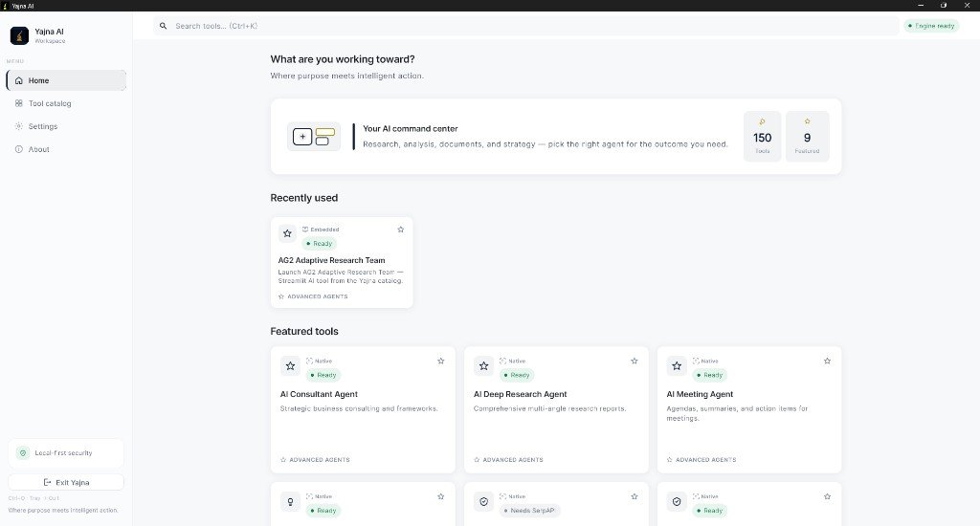Go to Settings in sidebar
Image resolution: width=980 pixels, height=526 pixels.
pos(66,126)
